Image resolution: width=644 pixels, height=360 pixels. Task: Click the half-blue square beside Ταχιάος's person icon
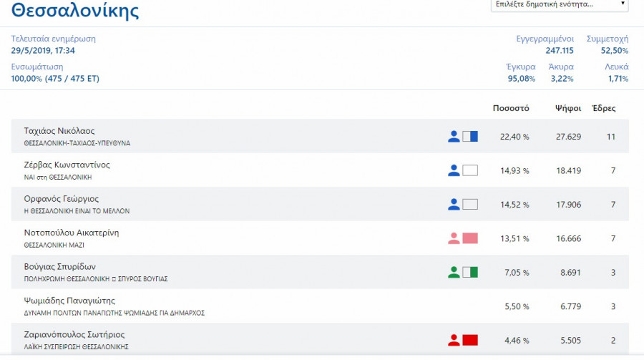[470, 136]
